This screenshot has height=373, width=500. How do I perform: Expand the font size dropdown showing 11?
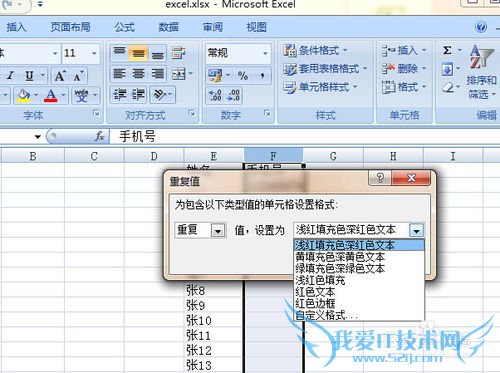(94, 53)
